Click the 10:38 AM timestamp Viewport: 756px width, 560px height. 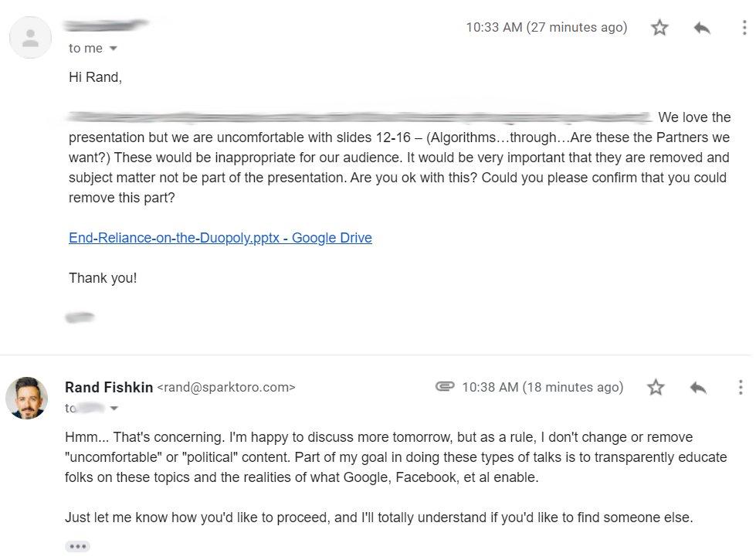click(x=542, y=387)
